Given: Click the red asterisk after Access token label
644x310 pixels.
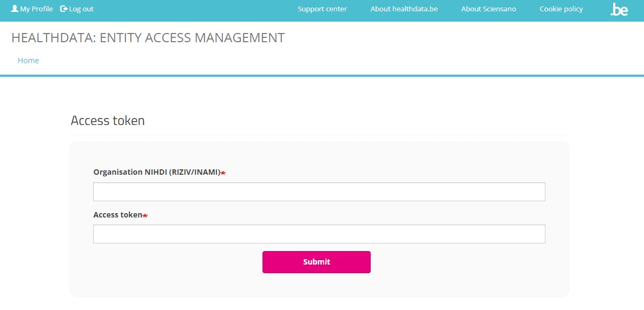Looking at the screenshot, I should click(145, 215).
